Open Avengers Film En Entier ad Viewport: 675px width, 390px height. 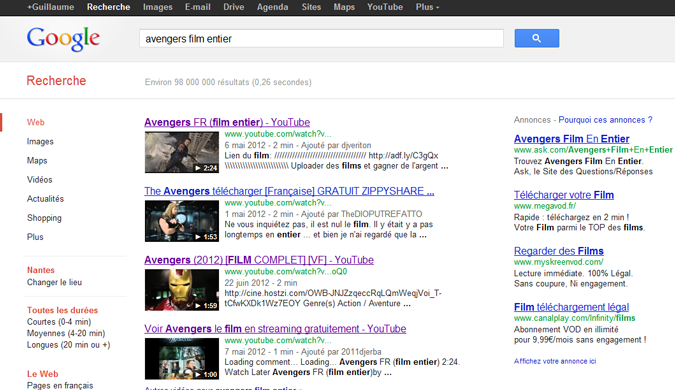(572, 139)
